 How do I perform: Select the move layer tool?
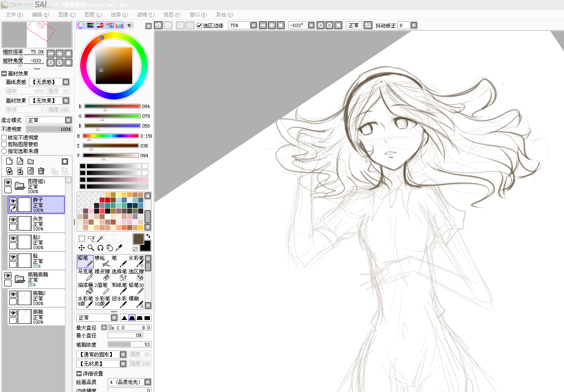click(81, 248)
